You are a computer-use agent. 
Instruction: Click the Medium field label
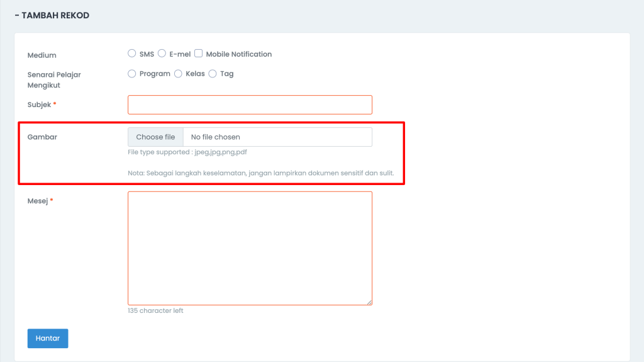42,55
